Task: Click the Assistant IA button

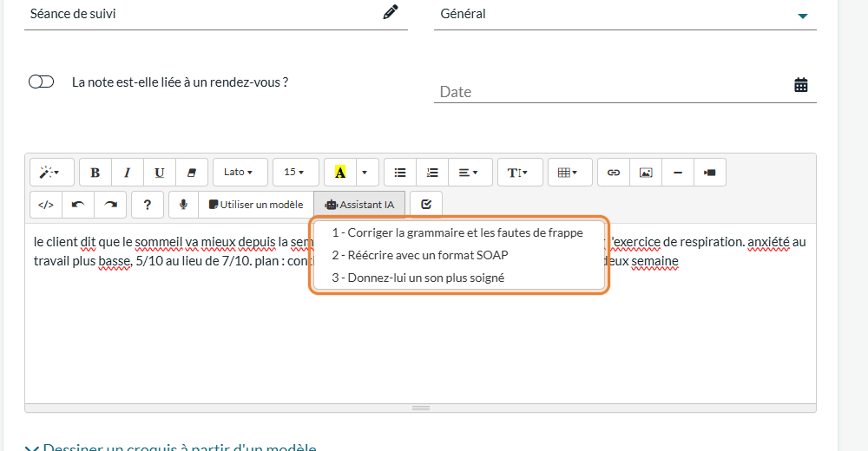Action: pyautogui.click(x=359, y=205)
